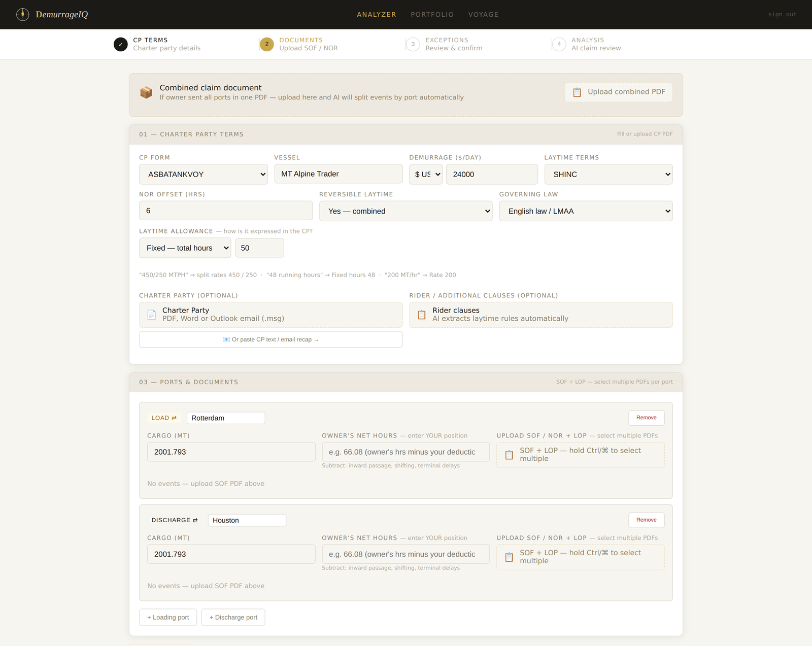
Task: Click Upload combined PDF button
Action: 619,92
